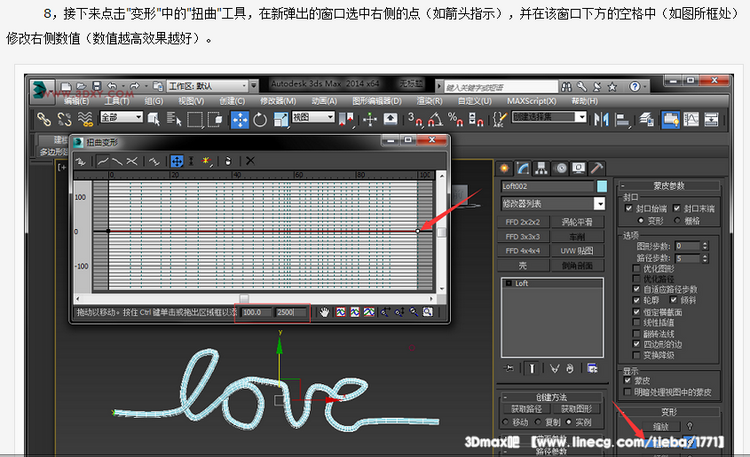The height and width of the screenshot is (457, 750).
Task: Enable the 优化图形 checkbox
Action: (636, 268)
